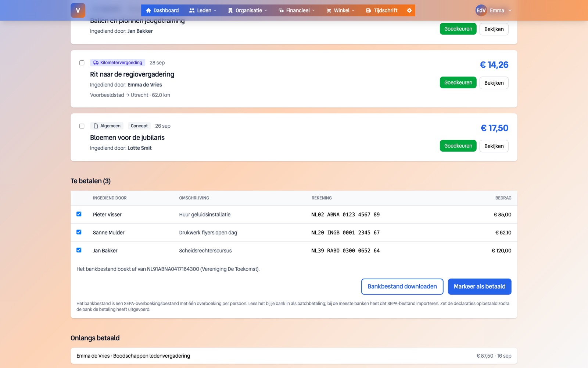Click the Rit naar de regiovergadering title
This screenshot has width=588, height=368.
(132, 74)
